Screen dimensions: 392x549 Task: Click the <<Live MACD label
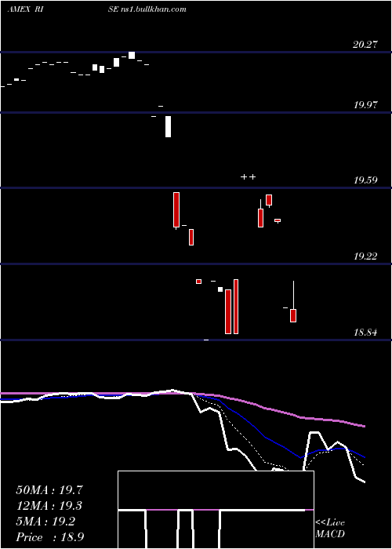coord(330,528)
